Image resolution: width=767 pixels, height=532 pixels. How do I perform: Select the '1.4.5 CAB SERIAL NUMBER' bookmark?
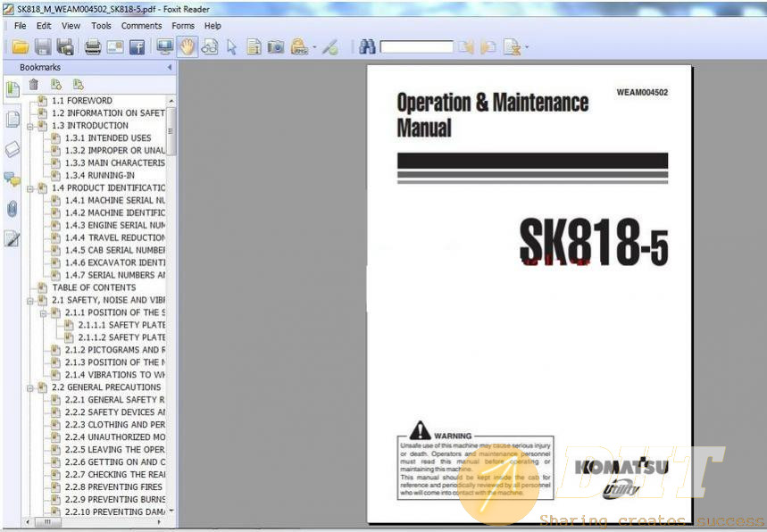tap(115, 250)
